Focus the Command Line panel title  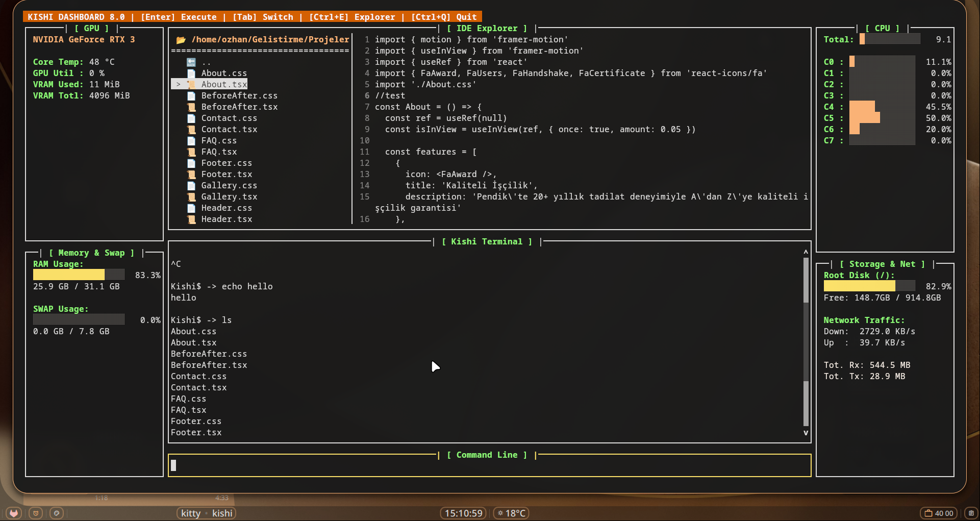pyautogui.click(x=487, y=455)
